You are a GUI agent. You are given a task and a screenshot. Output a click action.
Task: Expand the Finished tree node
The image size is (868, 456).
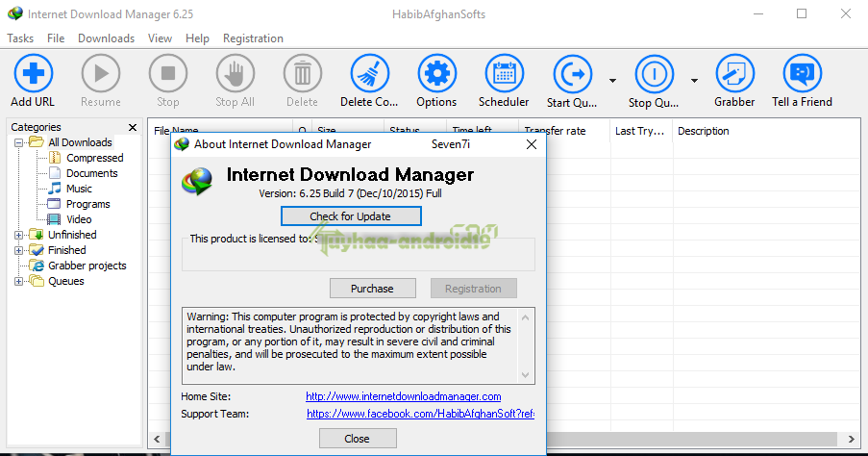pos(19,251)
